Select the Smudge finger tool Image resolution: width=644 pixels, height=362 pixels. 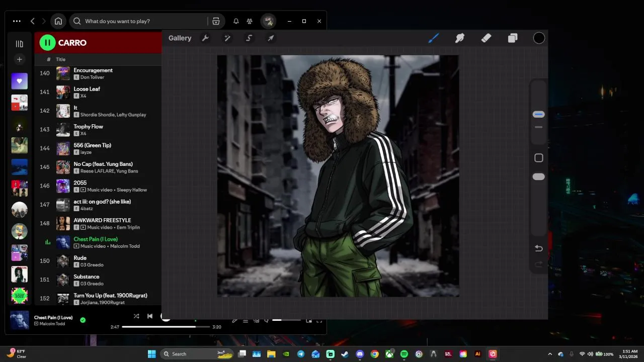point(459,38)
